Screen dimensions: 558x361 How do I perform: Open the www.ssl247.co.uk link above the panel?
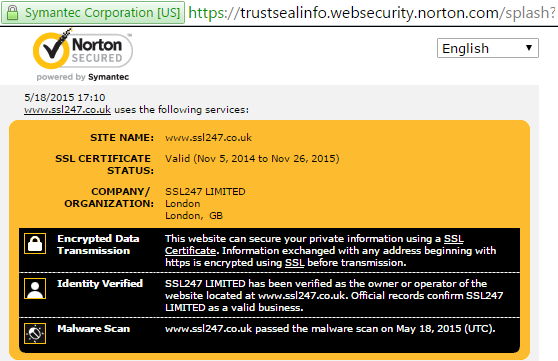[x=67, y=110]
